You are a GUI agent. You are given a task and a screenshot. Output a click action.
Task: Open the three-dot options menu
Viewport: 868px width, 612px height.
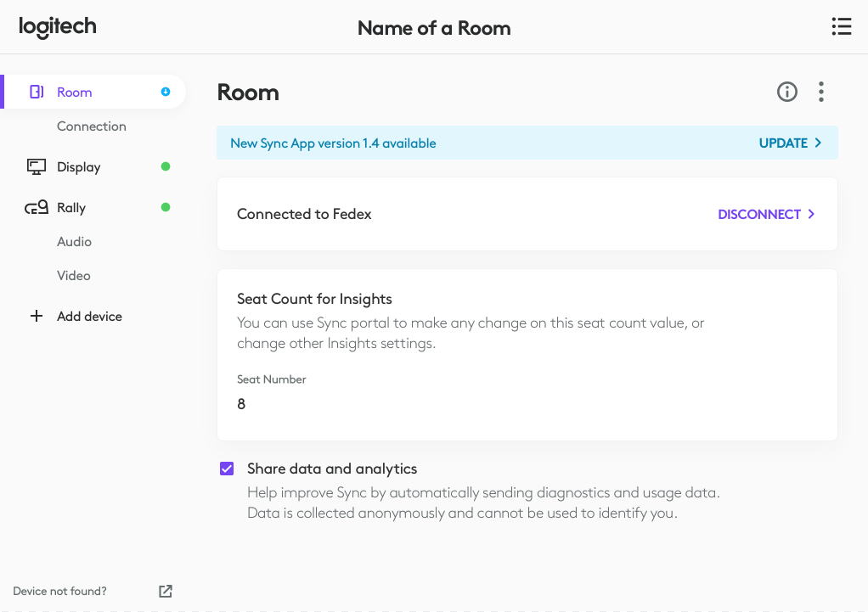tap(820, 92)
